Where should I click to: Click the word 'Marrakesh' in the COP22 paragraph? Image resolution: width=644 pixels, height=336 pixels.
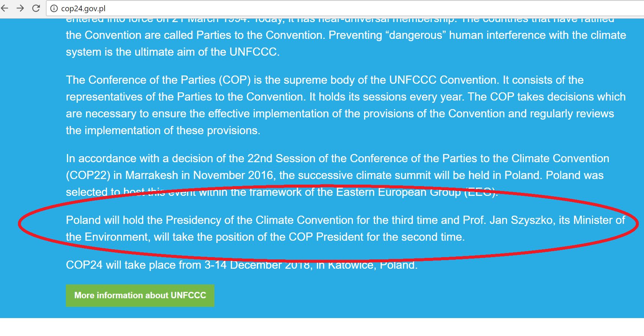tap(152, 175)
